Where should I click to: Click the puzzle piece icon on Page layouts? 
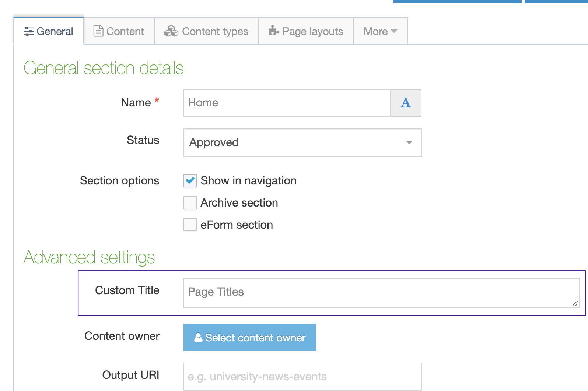click(x=274, y=31)
